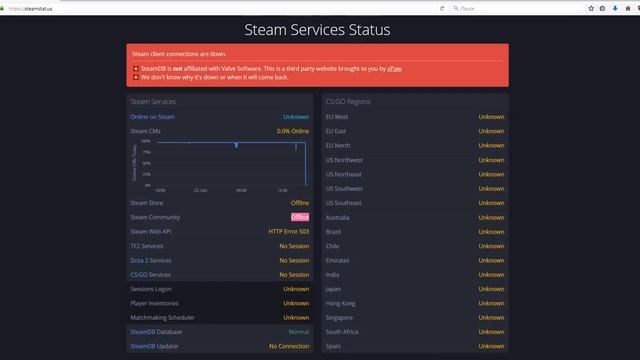The width and height of the screenshot is (640, 360).
Task: Click the Unknown value for Matchmaking Scheduler
Action: (296, 318)
